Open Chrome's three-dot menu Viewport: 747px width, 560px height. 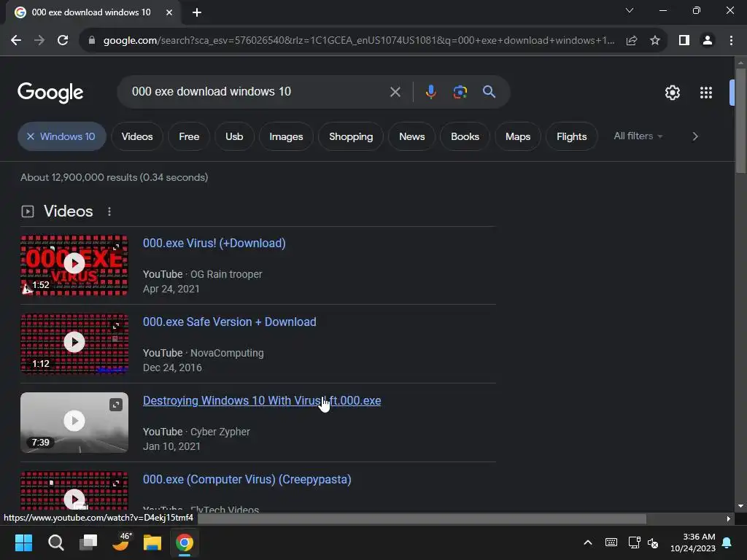[731, 41]
